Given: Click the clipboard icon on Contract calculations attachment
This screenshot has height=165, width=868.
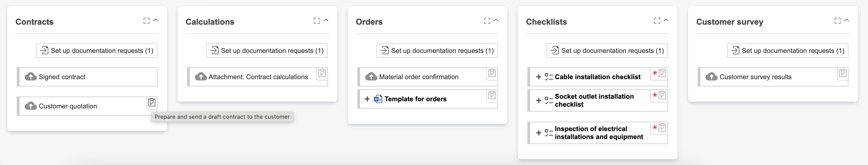Looking at the screenshot, I should pyautogui.click(x=322, y=73).
